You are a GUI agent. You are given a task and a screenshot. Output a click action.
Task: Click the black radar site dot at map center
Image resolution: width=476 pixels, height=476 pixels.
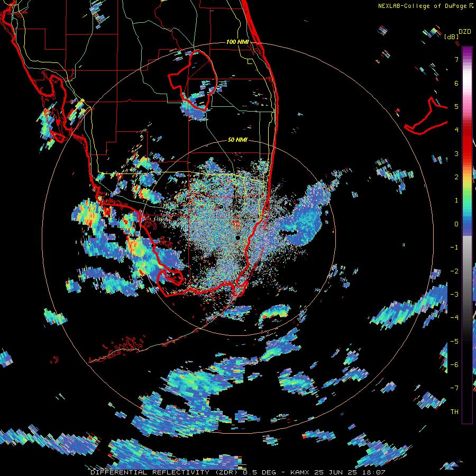tap(237, 237)
